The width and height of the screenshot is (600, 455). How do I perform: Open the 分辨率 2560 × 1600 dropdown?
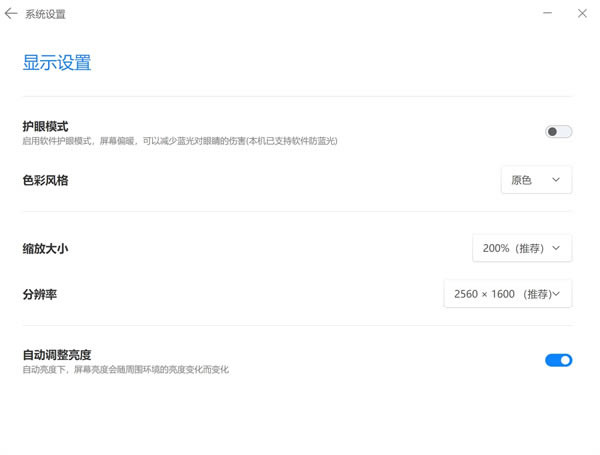coord(508,294)
